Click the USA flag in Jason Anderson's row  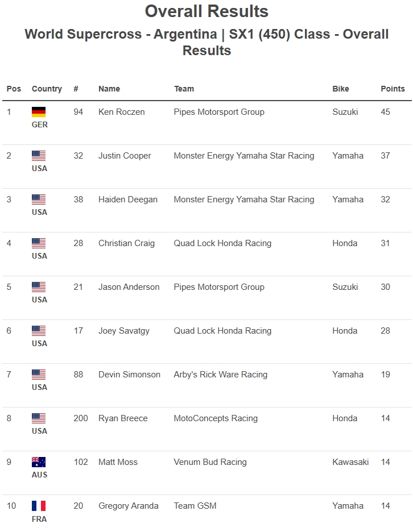(x=39, y=287)
